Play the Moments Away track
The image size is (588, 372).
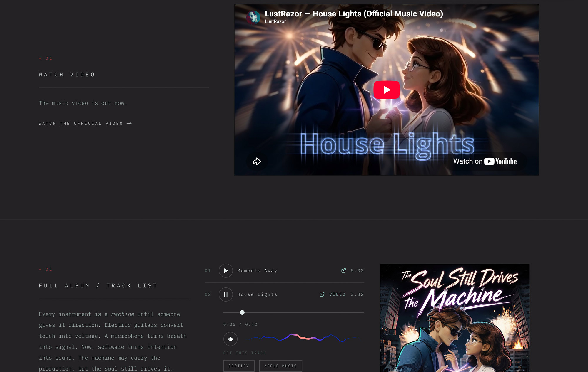click(x=226, y=271)
